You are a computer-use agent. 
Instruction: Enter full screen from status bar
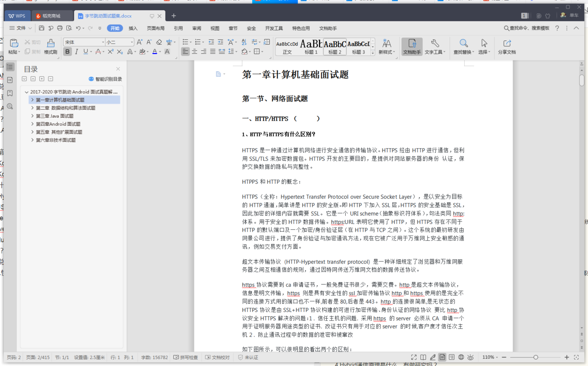click(x=413, y=357)
